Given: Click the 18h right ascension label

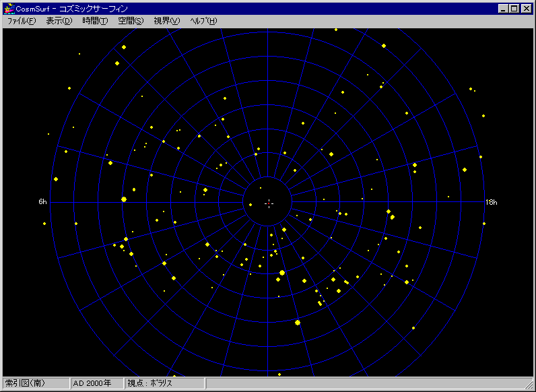Looking at the screenshot, I should click(491, 203).
